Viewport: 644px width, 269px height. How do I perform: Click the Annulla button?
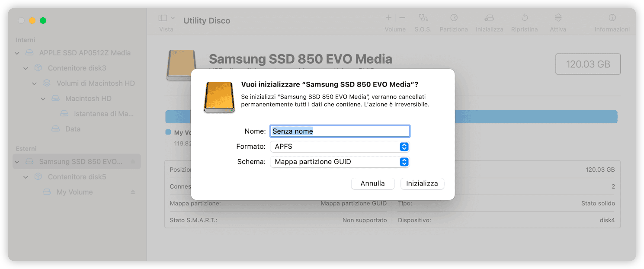coord(373,183)
